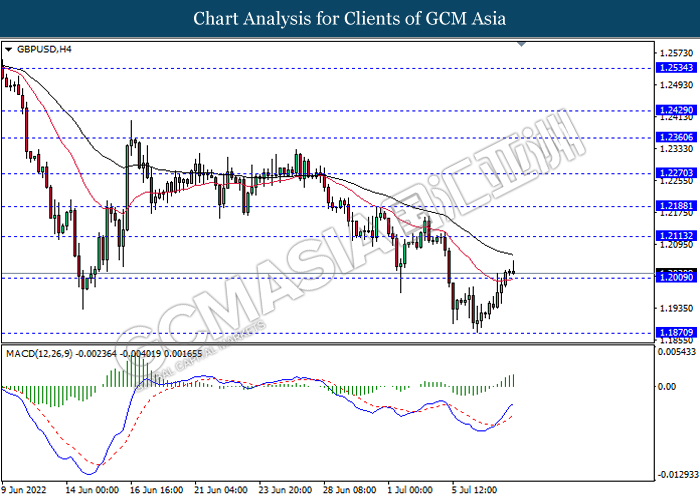Click the 1.24930 price scale value

click(676, 85)
